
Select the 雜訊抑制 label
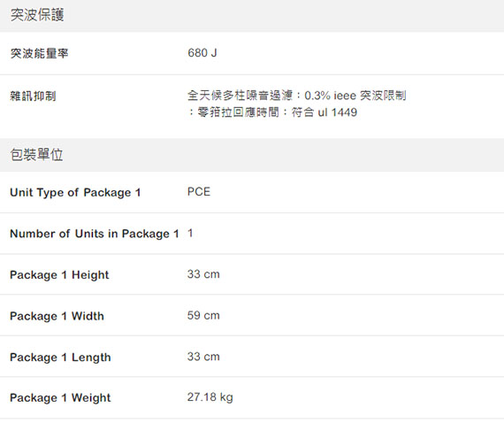(x=33, y=96)
